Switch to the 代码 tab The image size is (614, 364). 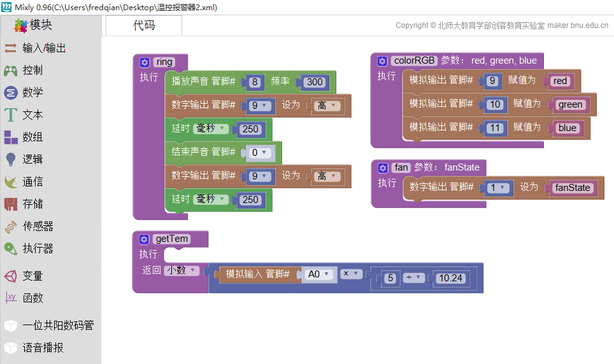tap(144, 25)
